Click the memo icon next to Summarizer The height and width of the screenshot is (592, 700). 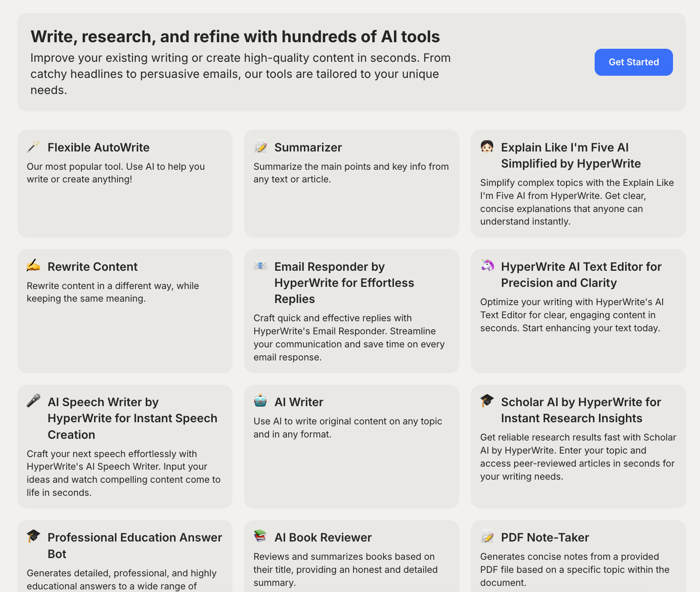260,146
